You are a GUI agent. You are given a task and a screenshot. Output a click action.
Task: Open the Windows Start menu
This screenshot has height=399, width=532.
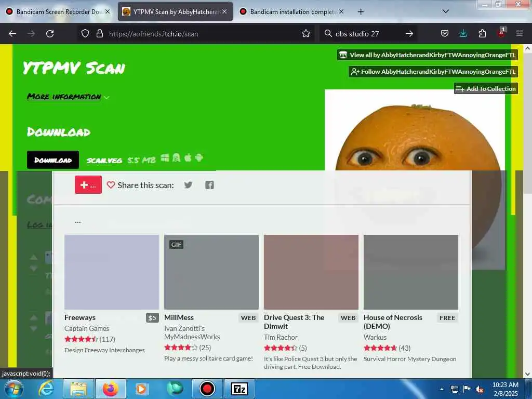pos(13,389)
